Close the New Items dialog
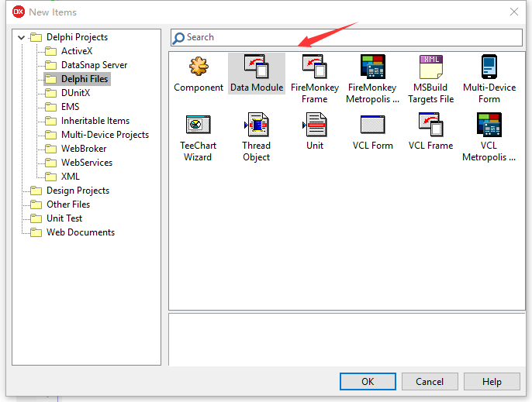 (514, 12)
